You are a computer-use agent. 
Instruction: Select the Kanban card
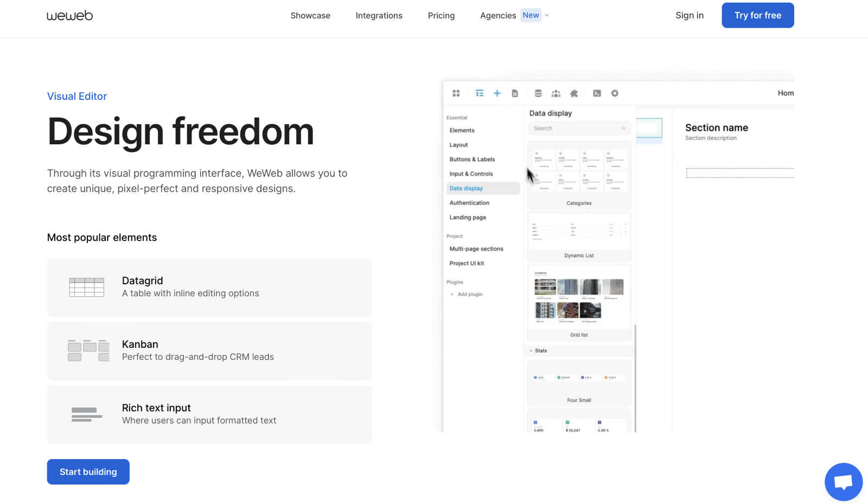(x=209, y=351)
